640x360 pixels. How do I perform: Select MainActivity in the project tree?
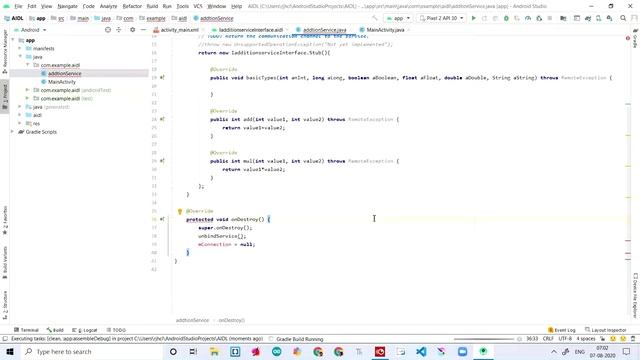(62, 82)
